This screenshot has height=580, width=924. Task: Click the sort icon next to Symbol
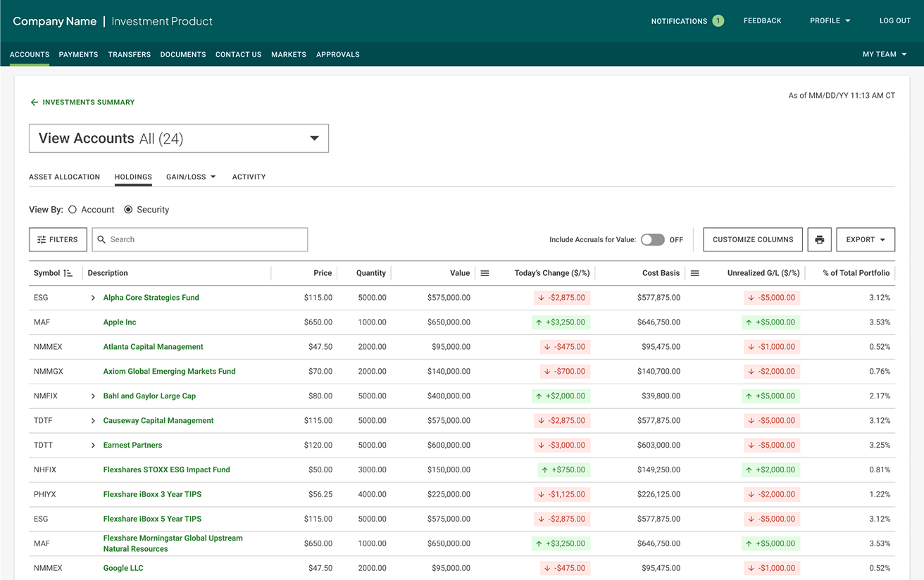(x=68, y=273)
